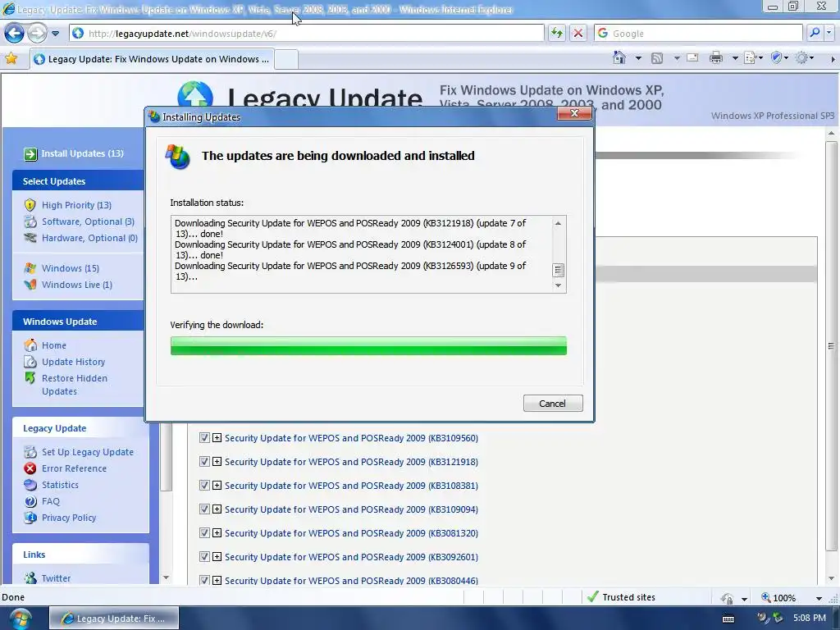
Task: Click the green download progress bar
Action: tap(368, 345)
